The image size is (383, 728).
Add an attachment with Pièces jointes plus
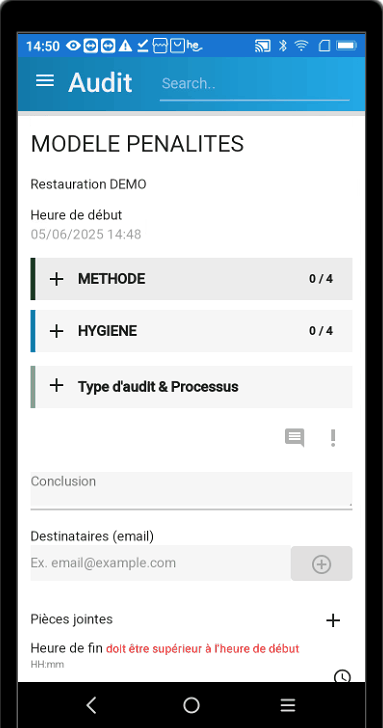[333, 620]
